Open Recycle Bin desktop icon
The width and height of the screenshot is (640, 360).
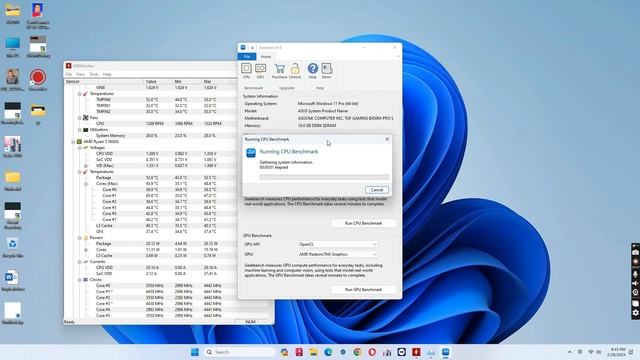[13, 244]
